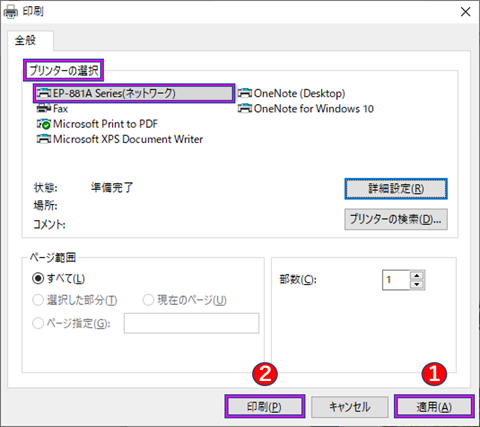Select the ページ指定(G) radio option
This screenshot has width=480, height=427.
point(38,323)
